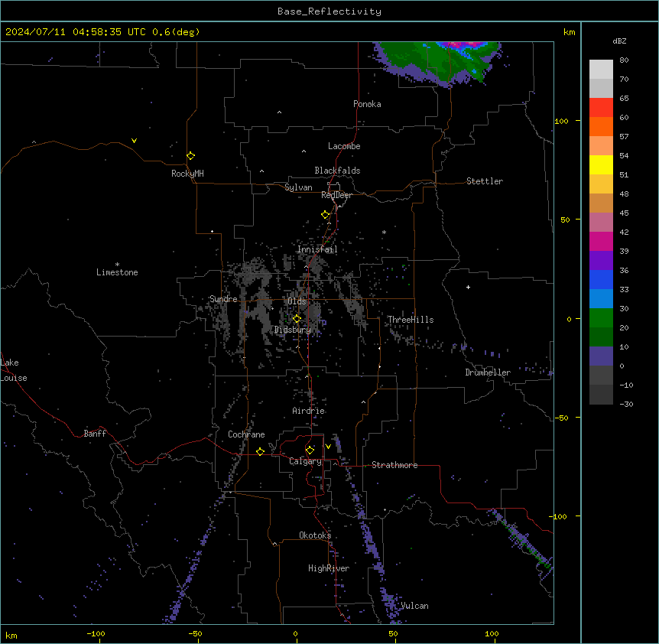Click the Strathmore town label

(394, 465)
